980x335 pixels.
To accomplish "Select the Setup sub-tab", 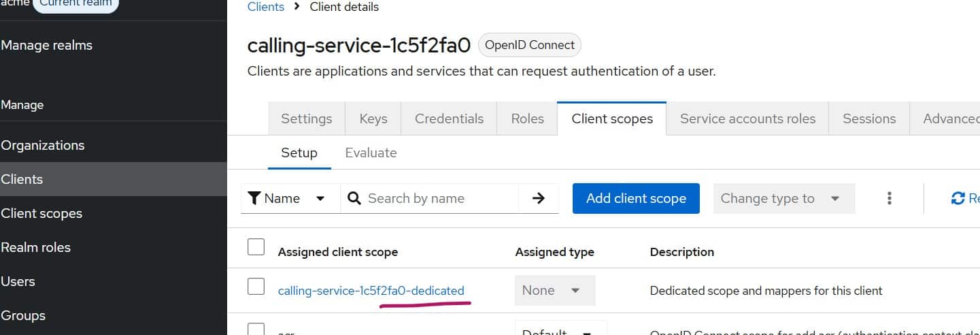I will (x=299, y=153).
